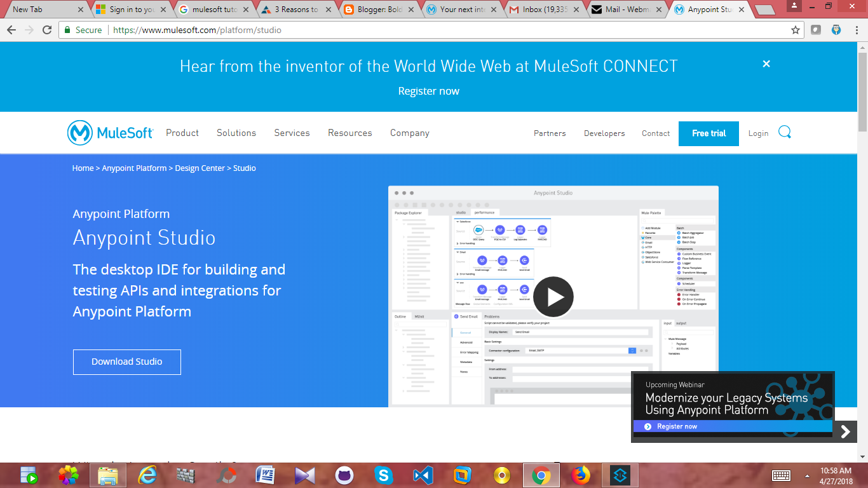This screenshot has height=488, width=868.
Task: Click Register now in the top banner
Action: pyautogui.click(x=429, y=91)
